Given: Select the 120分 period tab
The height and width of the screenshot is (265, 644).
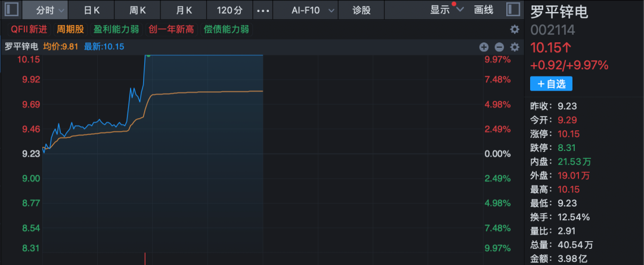Looking at the screenshot, I should pos(229,10).
